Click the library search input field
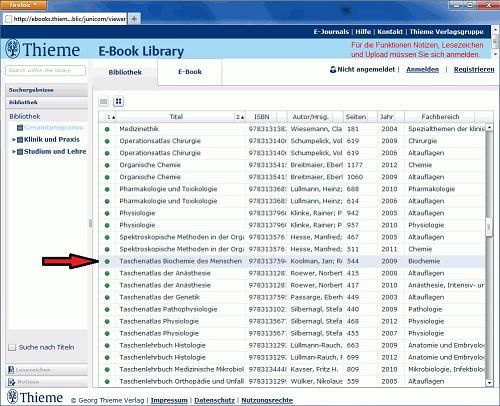 [46, 70]
